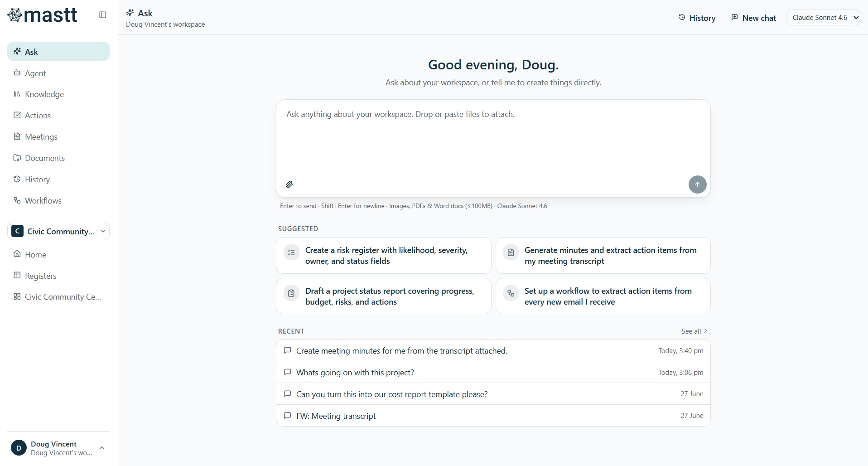The height and width of the screenshot is (466, 868).
Task: Go to the project Home page
Action: pyautogui.click(x=58, y=255)
